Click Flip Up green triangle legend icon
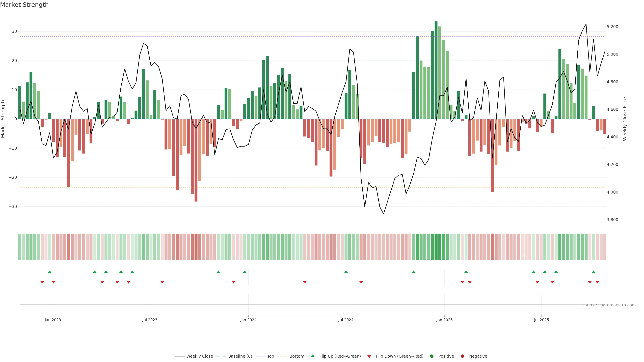 (312, 356)
